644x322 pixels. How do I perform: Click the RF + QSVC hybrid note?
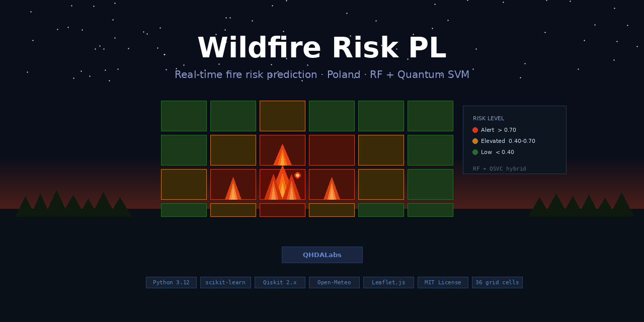[x=500, y=169]
